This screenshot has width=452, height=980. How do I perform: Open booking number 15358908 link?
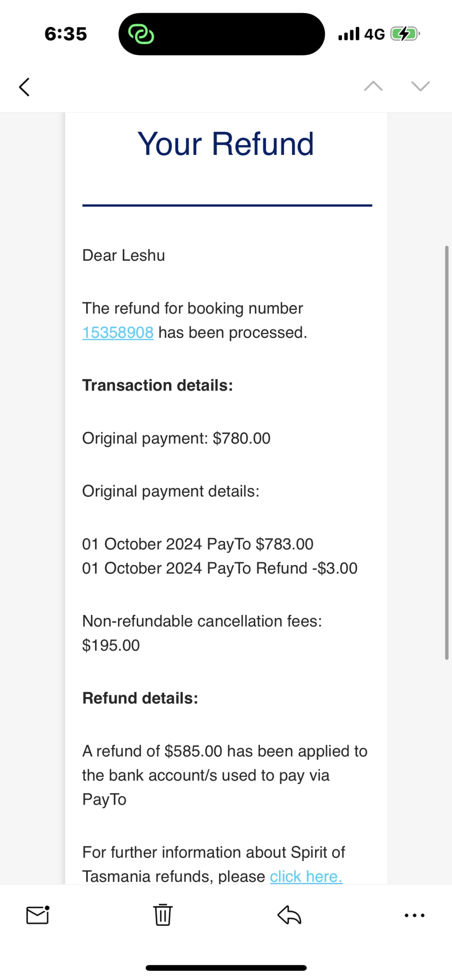(x=118, y=333)
